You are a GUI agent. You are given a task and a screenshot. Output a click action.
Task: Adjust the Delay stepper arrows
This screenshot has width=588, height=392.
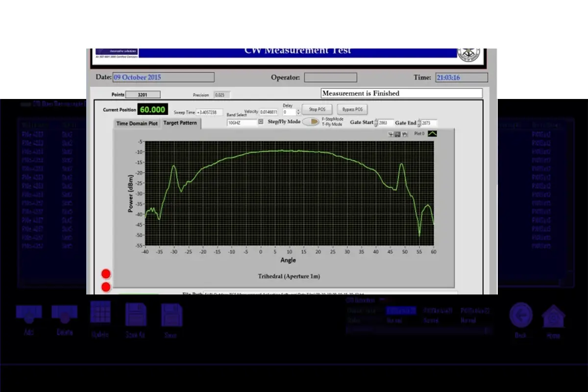pos(298,112)
